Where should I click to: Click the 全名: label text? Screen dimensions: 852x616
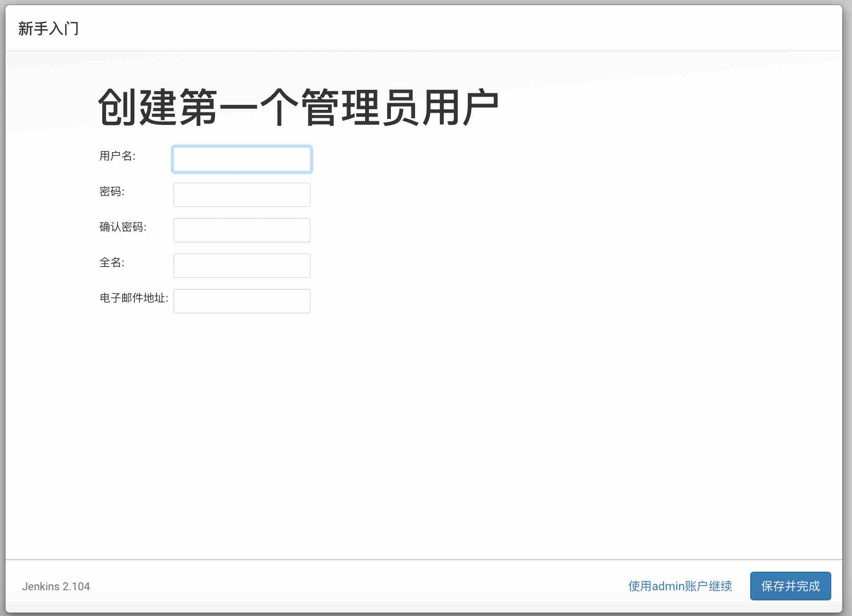pos(112,262)
